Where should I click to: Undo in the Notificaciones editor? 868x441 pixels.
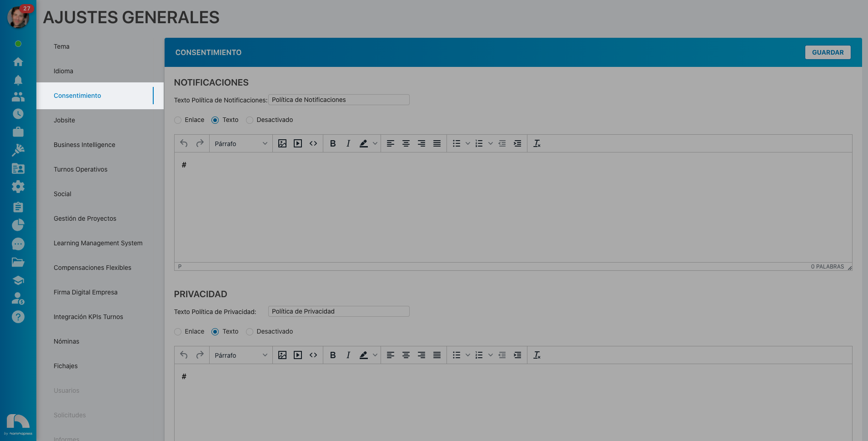pyautogui.click(x=184, y=143)
